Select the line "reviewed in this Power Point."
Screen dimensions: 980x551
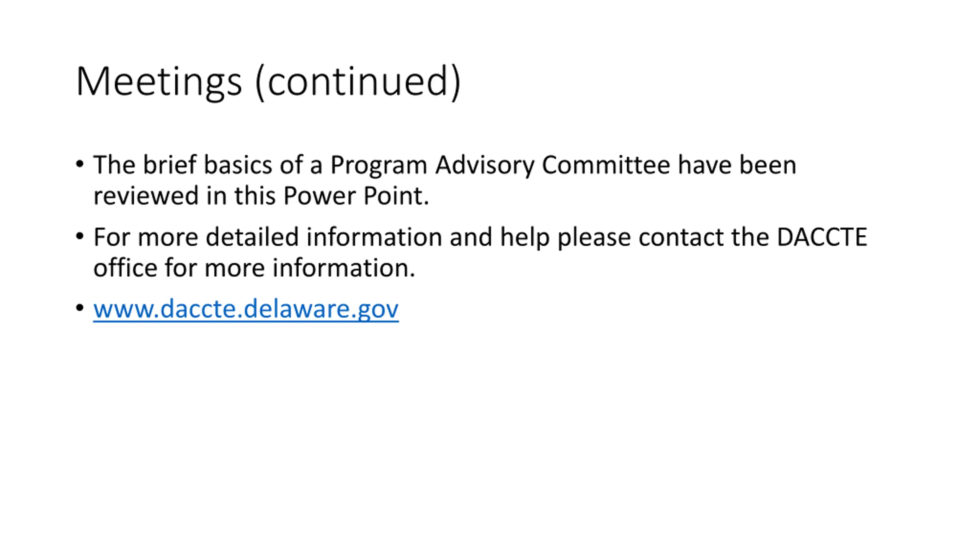click(x=261, y=196)
